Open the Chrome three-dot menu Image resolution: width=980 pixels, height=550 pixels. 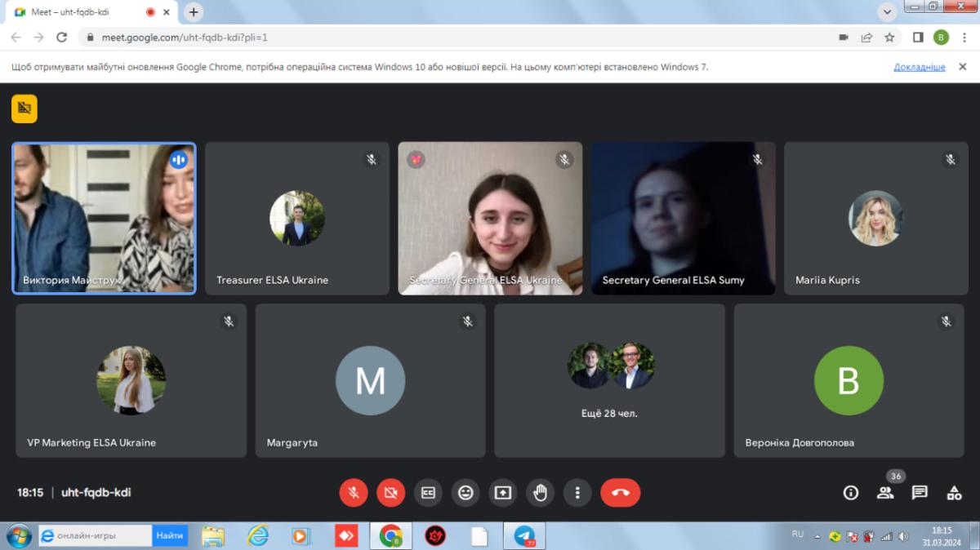(x=964, y=38)
